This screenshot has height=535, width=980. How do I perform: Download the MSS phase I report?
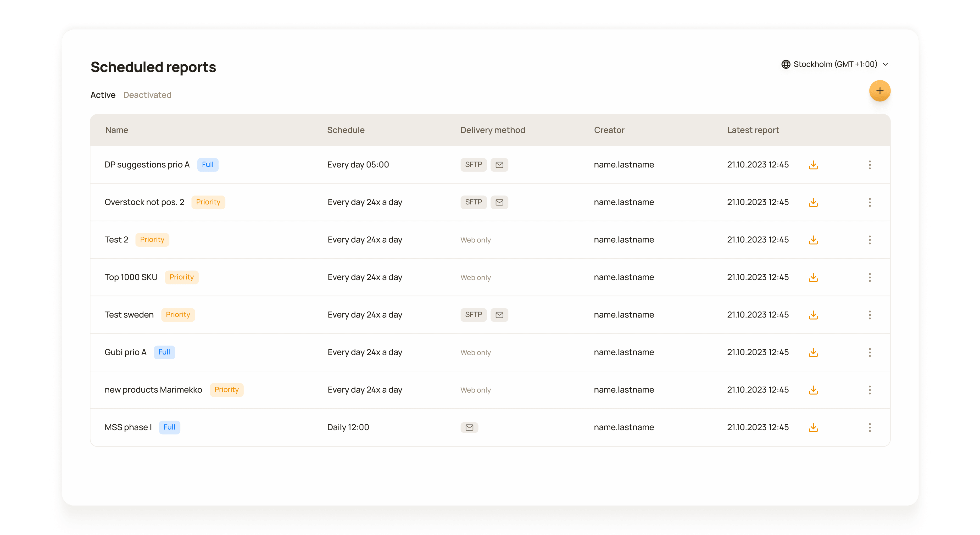pos(813,427)
